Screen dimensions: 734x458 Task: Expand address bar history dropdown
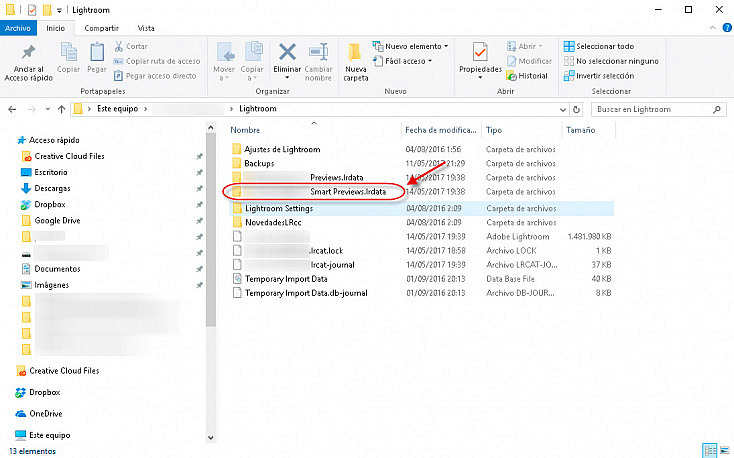(563, 110)
